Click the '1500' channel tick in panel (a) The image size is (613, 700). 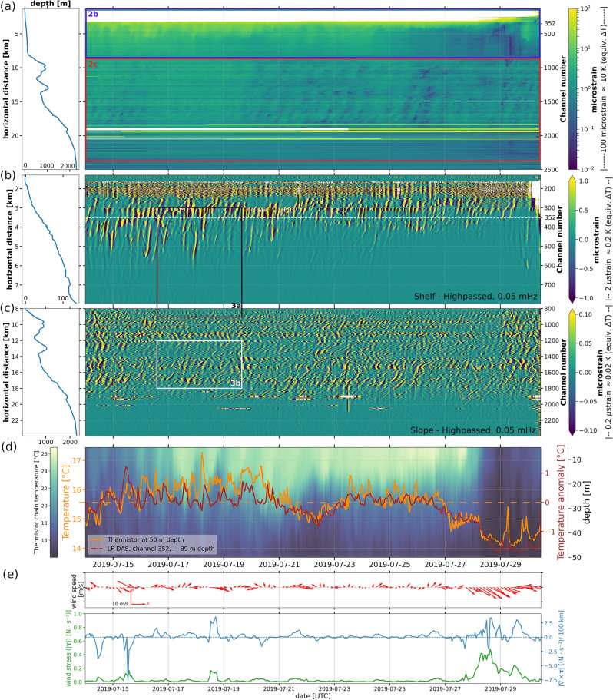point(551,101)
